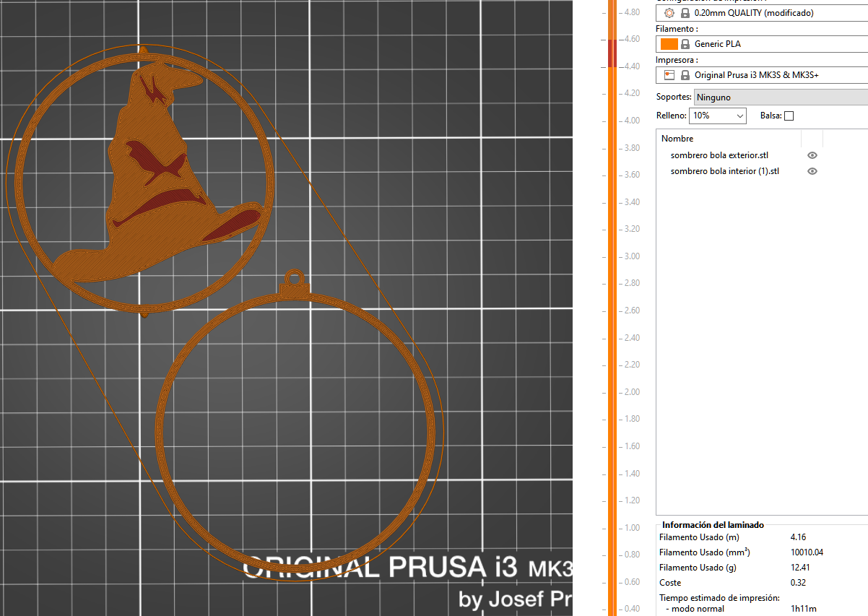
Task: Click the lock icon next to 0.20mm QUALITY
Action: 685,13
